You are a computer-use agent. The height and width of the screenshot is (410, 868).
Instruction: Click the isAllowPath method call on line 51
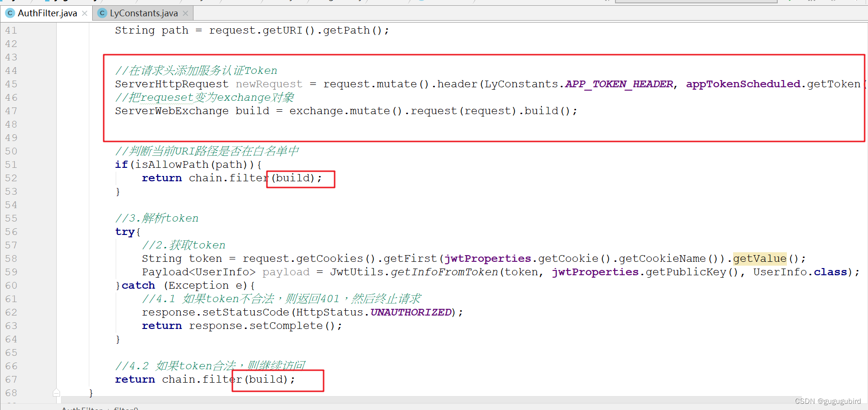click(x=171, y=164)
